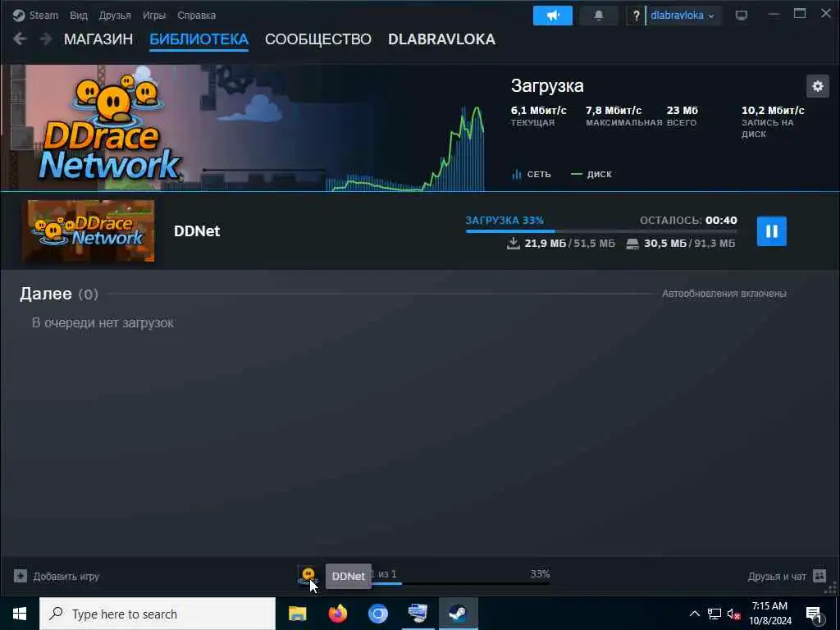The height and width of the screenshot is (630, 840).
Task: Click the СЕТЬ legend icon
Action: pyautogui.click(x=517, y=174)
